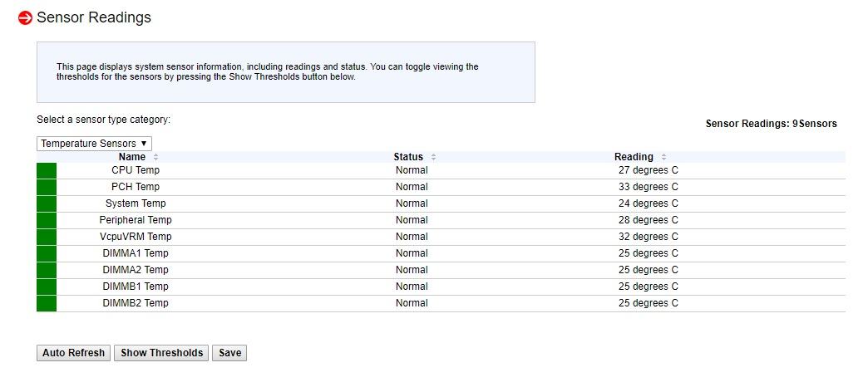This screenshot has height=392, width=868.
Task: Toggle Auto Refresh for sensor readings
Action: 74,353
